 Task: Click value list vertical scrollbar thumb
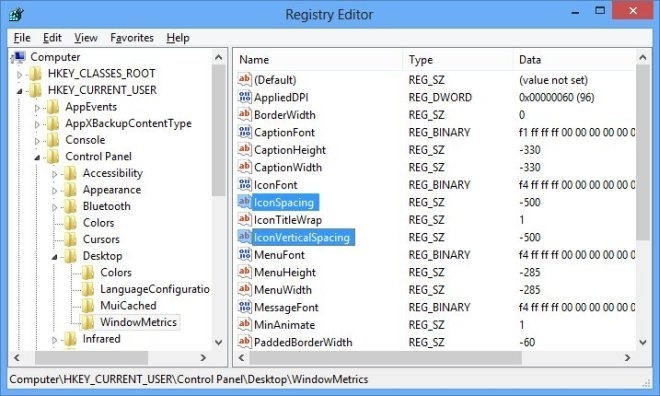tap(643, 152)
